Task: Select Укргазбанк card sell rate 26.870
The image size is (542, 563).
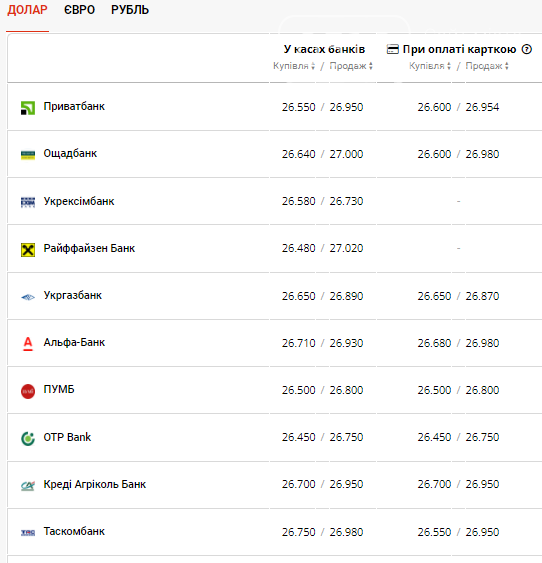Action: (482, 296)
